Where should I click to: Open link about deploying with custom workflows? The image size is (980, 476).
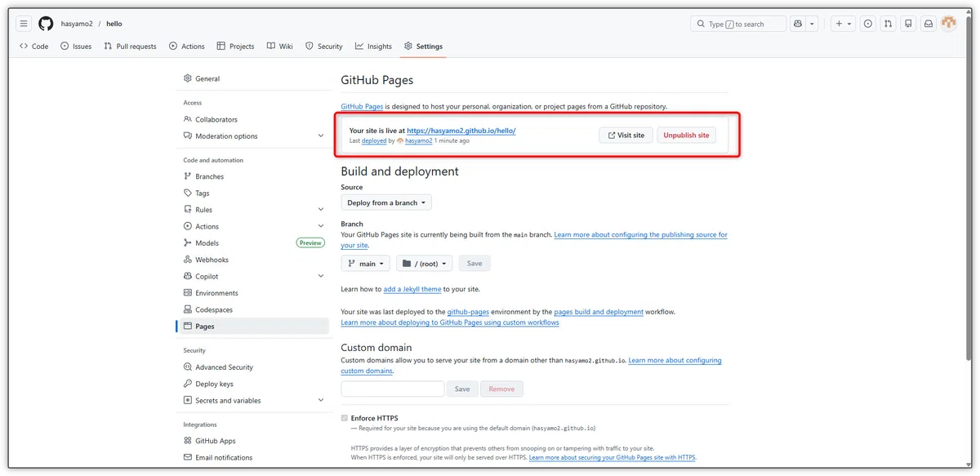point(450,323)
